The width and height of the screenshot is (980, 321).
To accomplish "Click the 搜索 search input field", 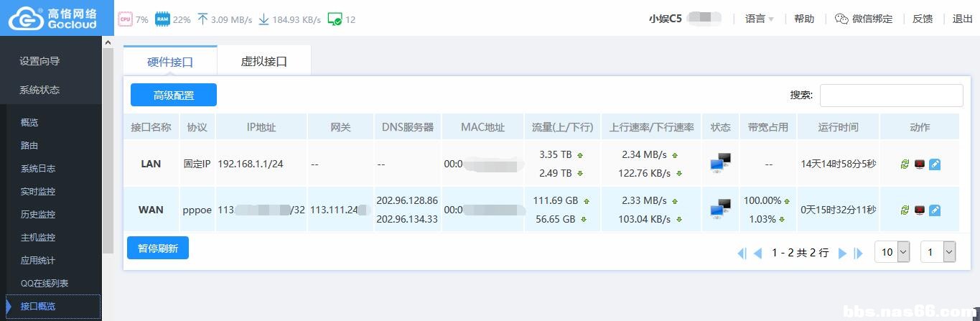I will click(x=891, y=96).
